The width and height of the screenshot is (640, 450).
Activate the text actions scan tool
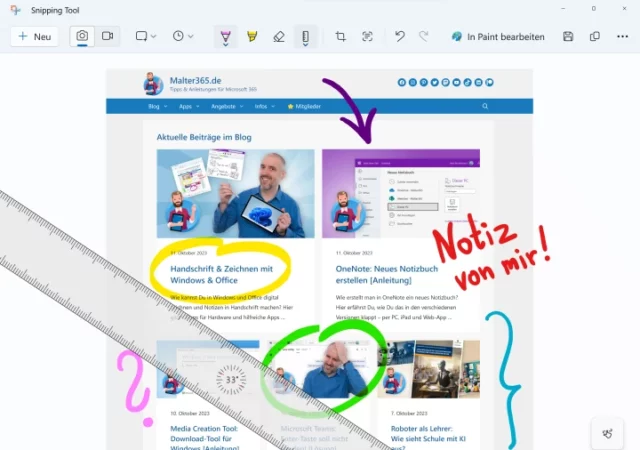coord(367,37)
